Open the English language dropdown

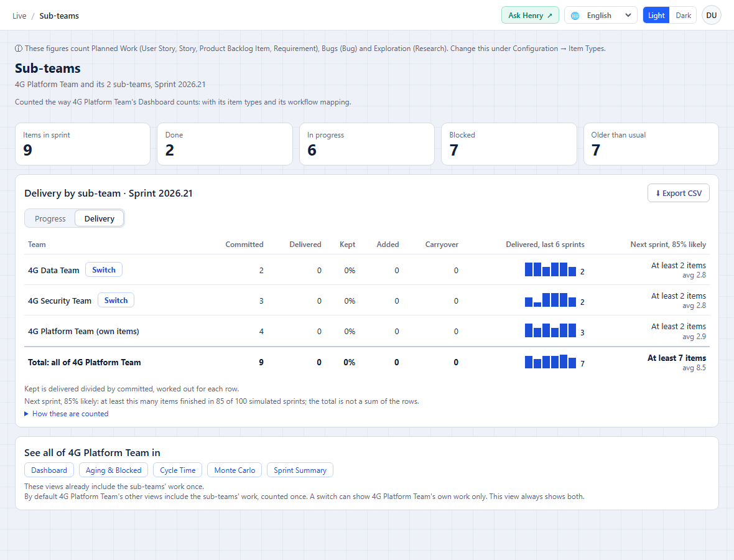(x=601, y=16)
